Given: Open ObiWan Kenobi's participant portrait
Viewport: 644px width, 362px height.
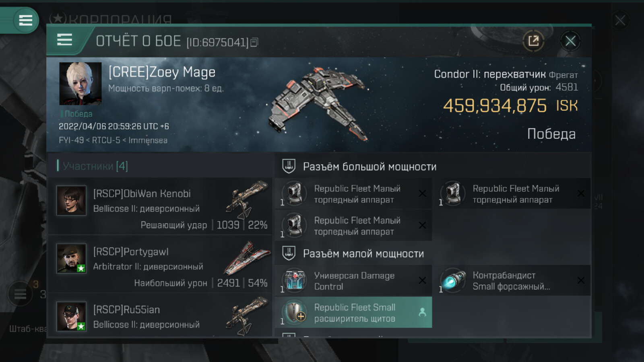Looking at the screenshot, I should tap(71, 200).
